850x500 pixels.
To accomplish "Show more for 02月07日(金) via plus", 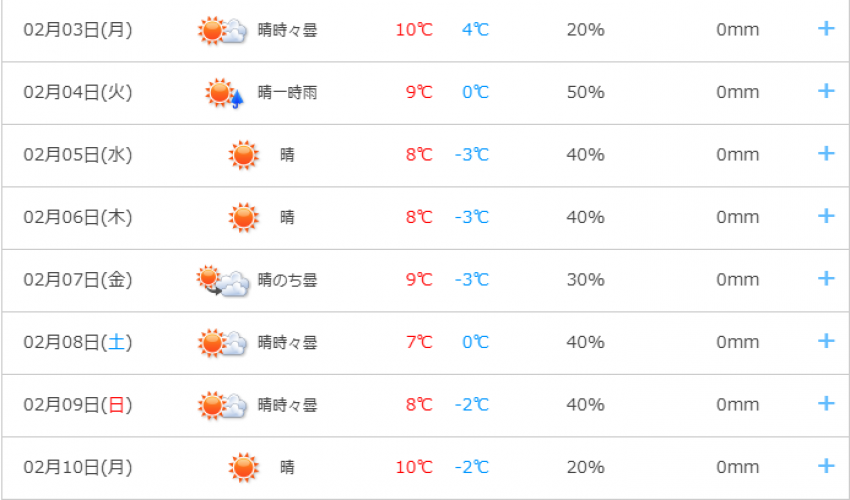I will point(826,279).
